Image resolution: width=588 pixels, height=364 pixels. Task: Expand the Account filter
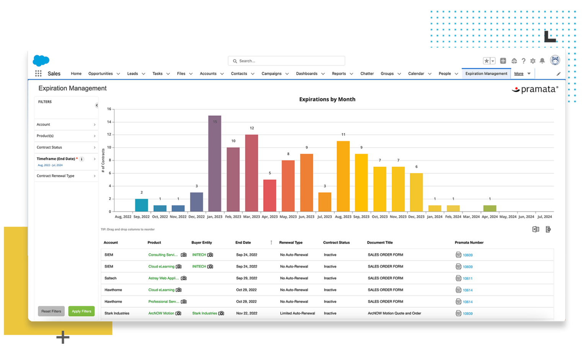[x=66, y=124]
